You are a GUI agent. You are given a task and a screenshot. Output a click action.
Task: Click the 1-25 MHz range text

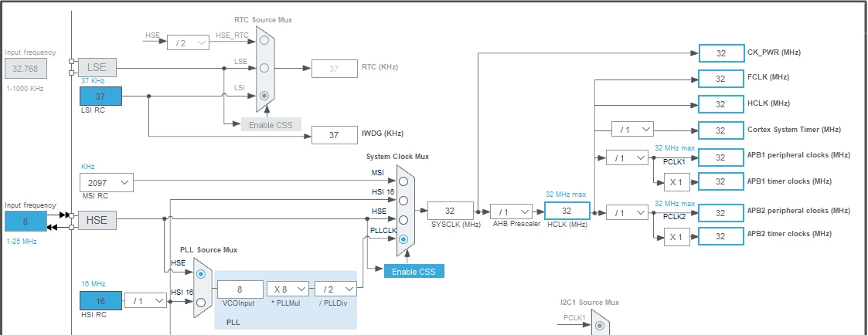tap(22, 241)
